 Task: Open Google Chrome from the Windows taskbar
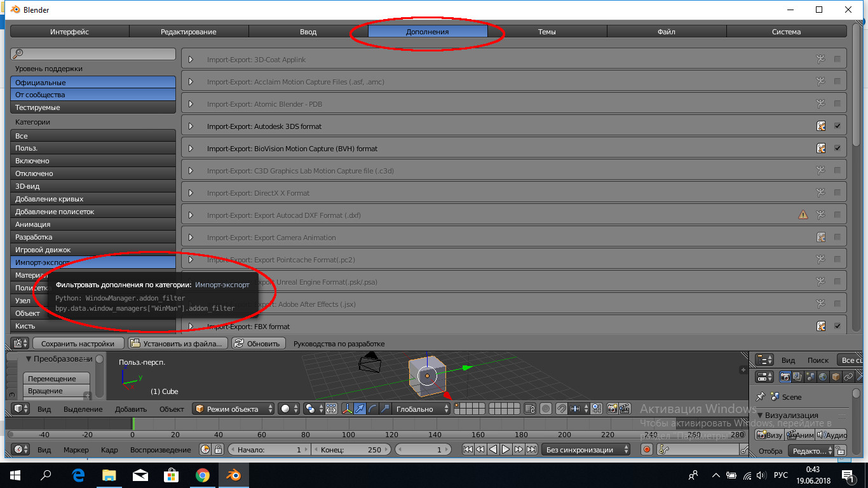(x=203, y=475)
